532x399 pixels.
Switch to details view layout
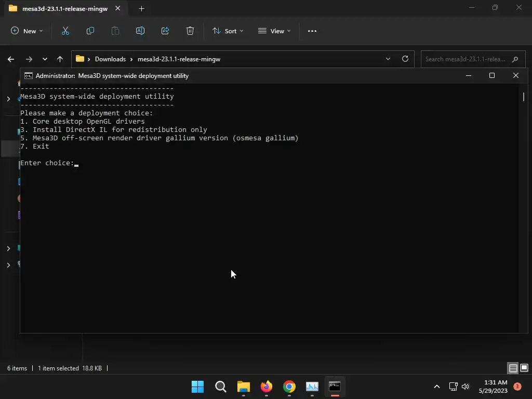coord(513,368)
